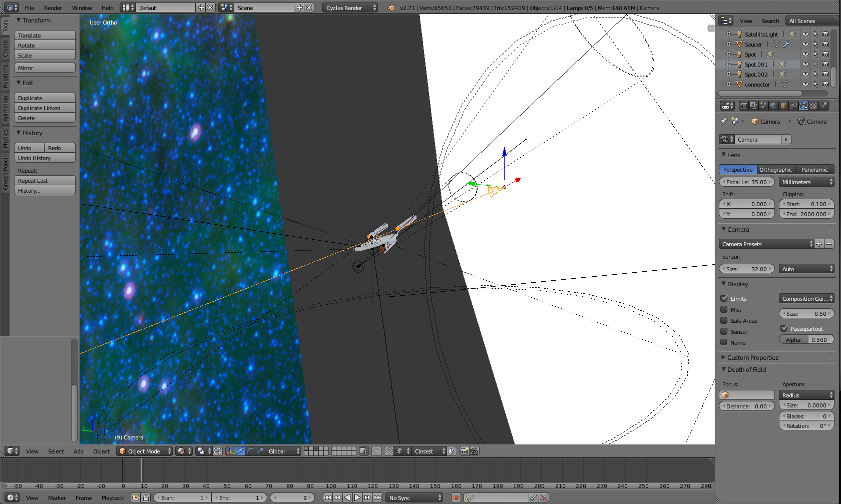
Task: Click the modifier wrench icon on Saucer
Action: coord(787,44)
